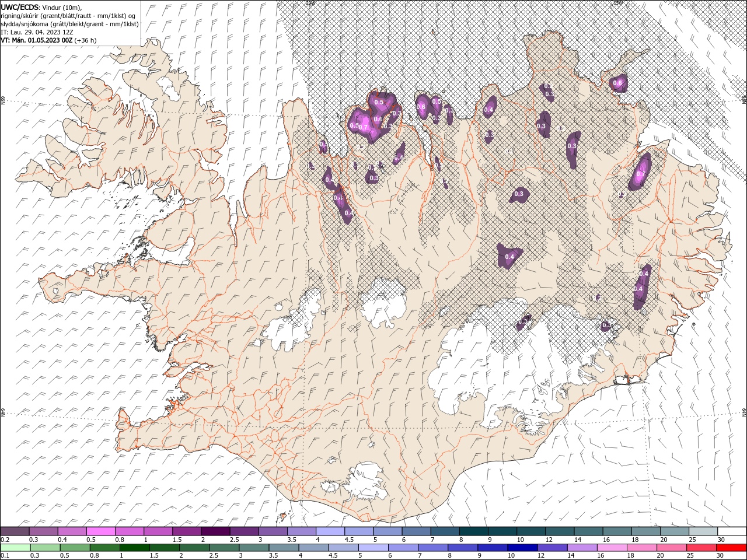Click the dark teal 8 snow scale swatch
The image size is (747, 560).
pyautogui.click(x=474, y=531)
